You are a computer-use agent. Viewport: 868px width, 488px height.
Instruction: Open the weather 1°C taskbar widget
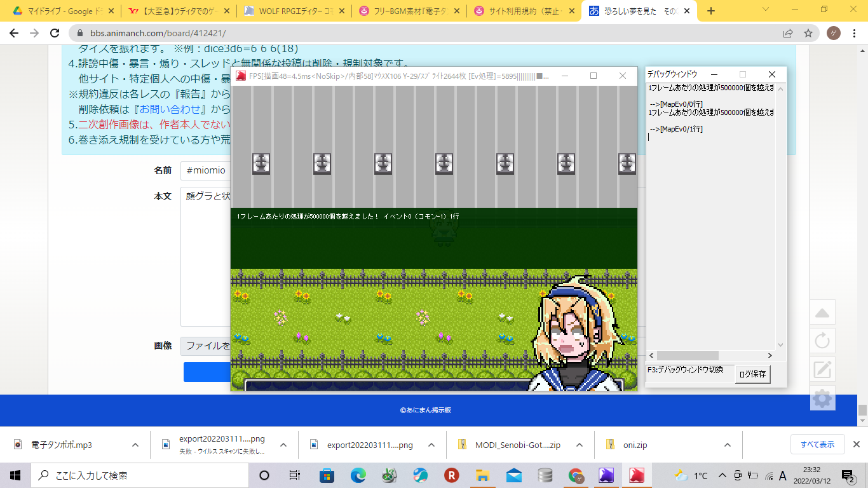coord(691,475)
